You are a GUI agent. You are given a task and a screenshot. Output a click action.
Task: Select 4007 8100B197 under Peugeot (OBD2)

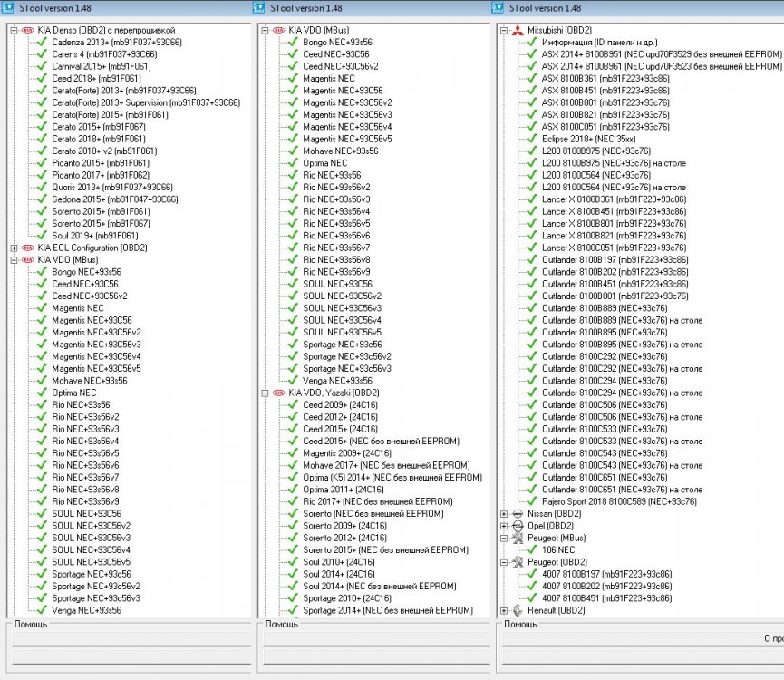coord(607,574)
